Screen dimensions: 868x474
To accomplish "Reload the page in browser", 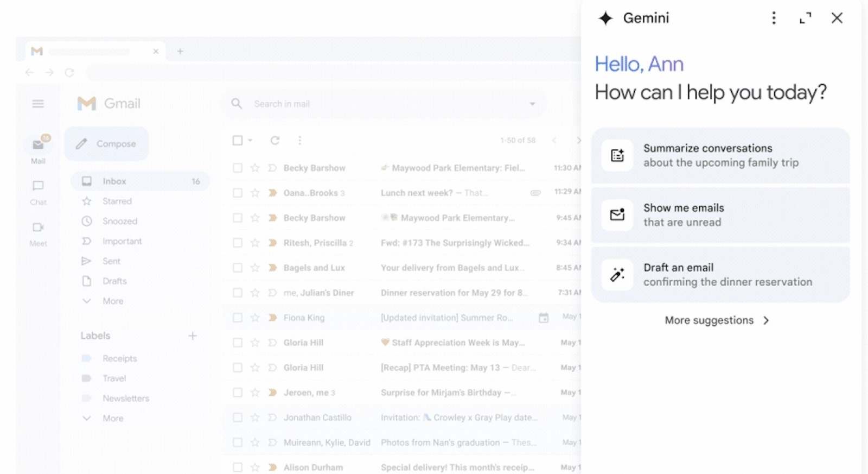I will point(69,72).
